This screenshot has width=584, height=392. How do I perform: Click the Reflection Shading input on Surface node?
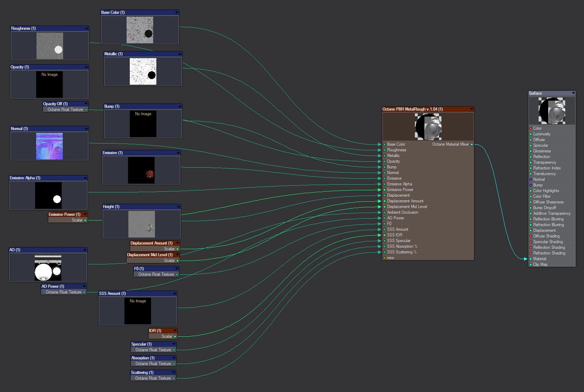(531, 248)
